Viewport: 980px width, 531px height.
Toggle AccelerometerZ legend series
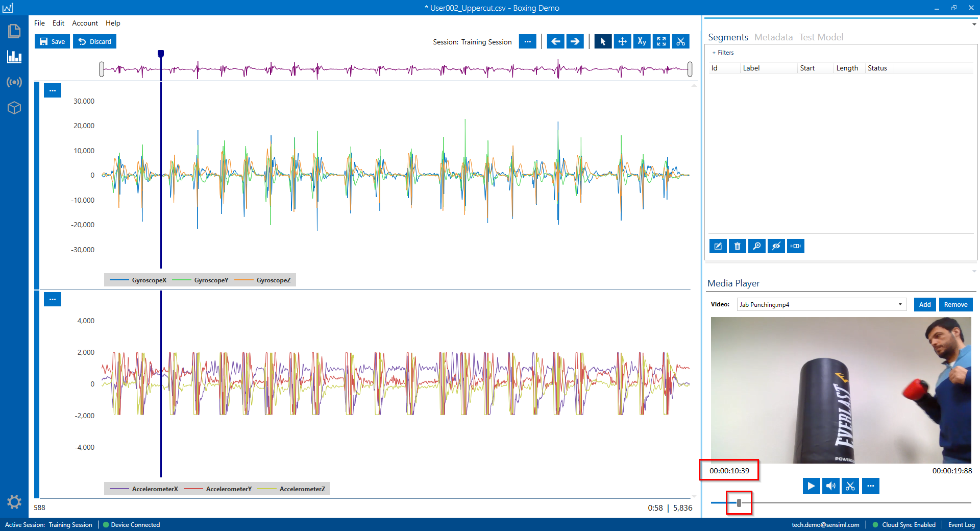pyautogui.click(x=291, y=489)
